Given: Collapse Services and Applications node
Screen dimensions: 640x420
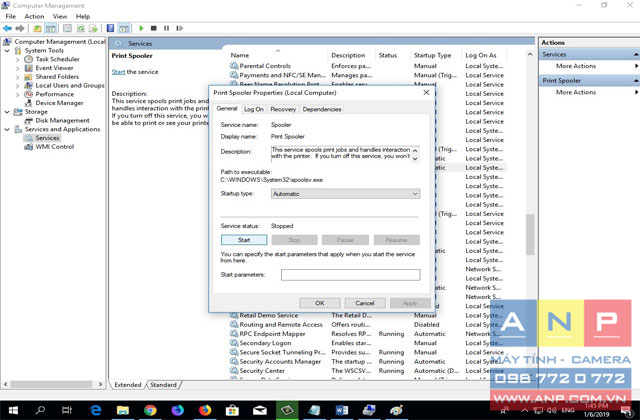Looking at the screenshot, I should point(7,129).
